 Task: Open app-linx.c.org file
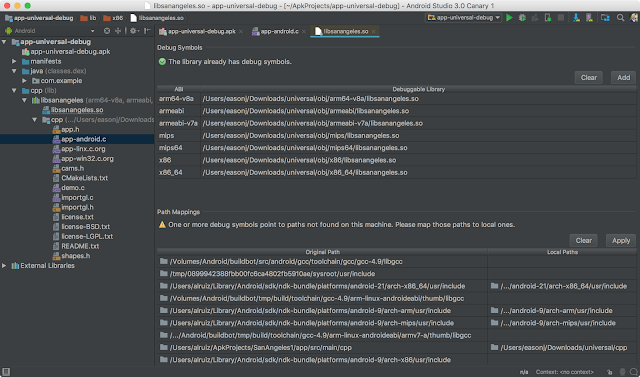[79, 149]
